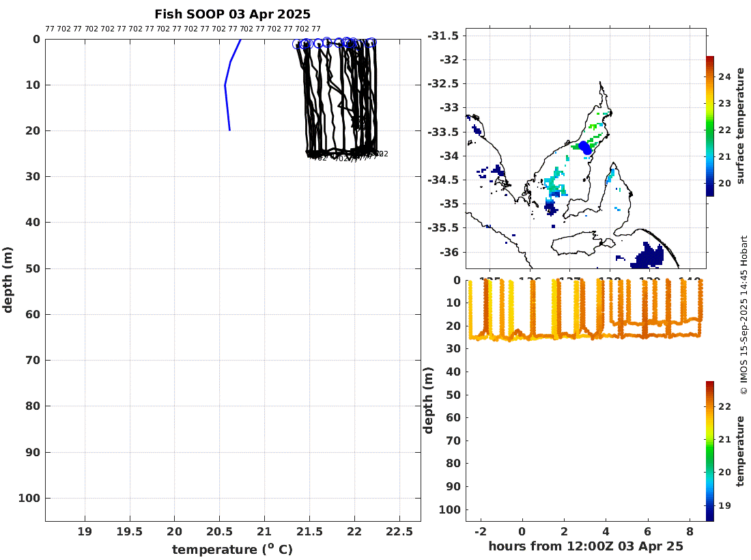Click the '50' depth tick in the left plot

[x=33, y=269]
